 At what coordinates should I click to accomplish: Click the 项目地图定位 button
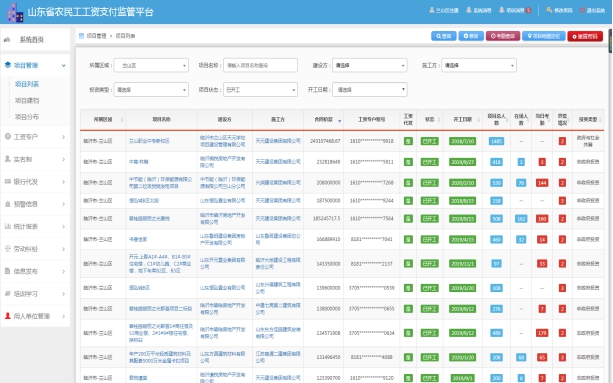tap(544, 36)
